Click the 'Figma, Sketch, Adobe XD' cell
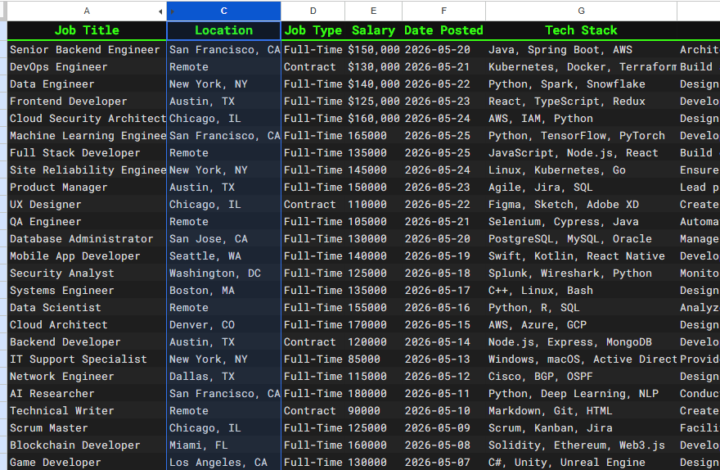Screen dimensions: 720x470 coord(581,205)
